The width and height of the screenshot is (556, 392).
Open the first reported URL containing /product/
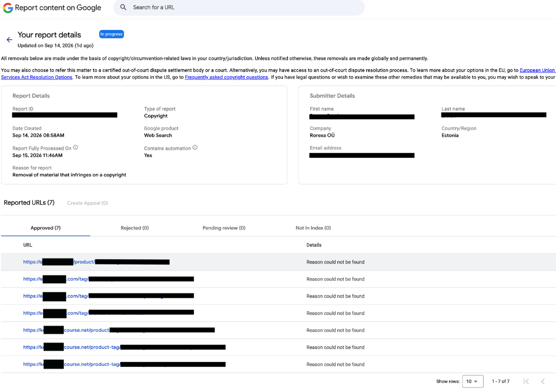96,262
